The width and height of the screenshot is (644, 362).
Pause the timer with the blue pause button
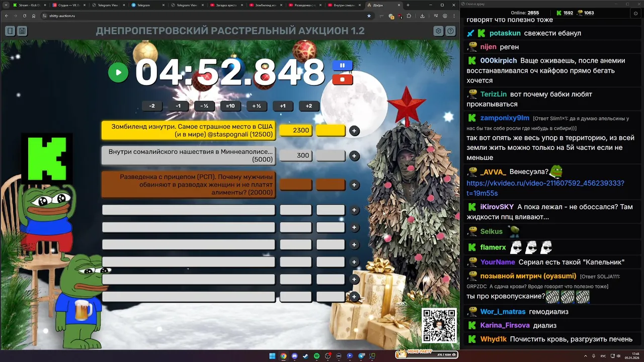pos(342,65)
